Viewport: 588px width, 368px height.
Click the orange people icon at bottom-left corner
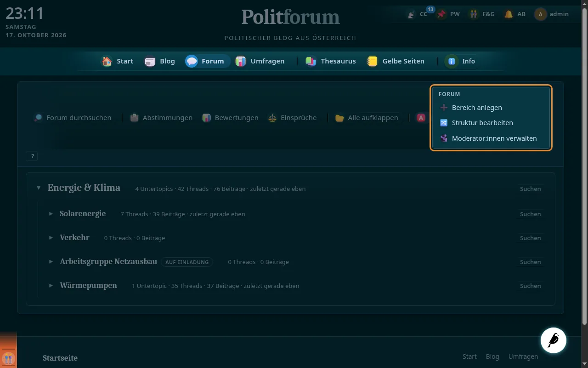(x=8, y=357)
